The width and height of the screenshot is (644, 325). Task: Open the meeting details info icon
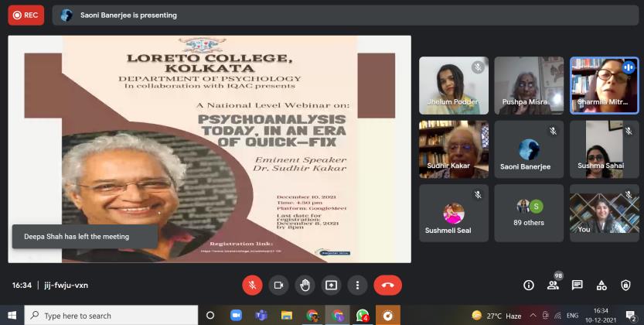[529, 285]
